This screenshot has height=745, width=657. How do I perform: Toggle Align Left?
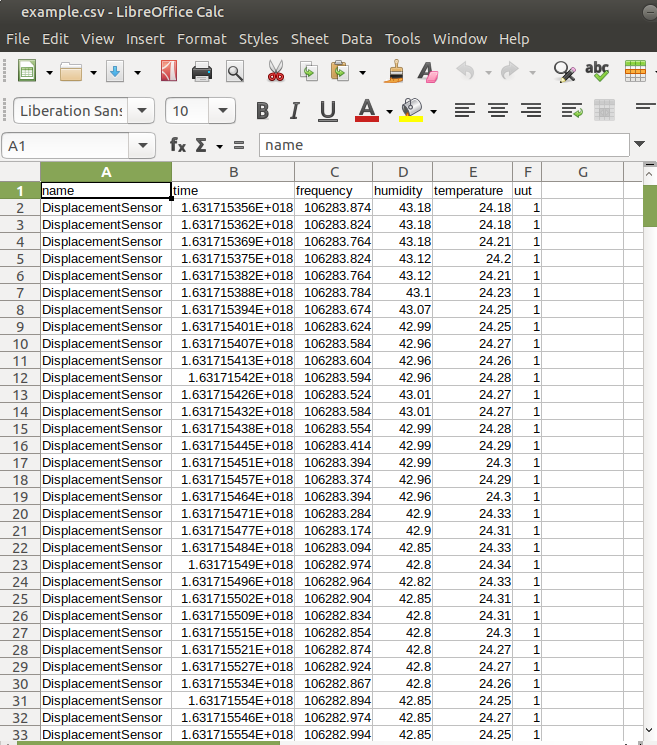465,111
